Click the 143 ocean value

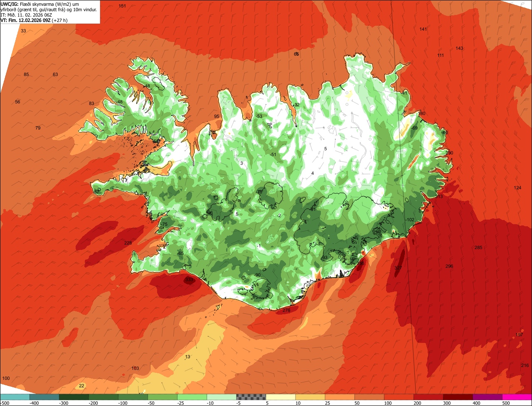pos(459,48)
